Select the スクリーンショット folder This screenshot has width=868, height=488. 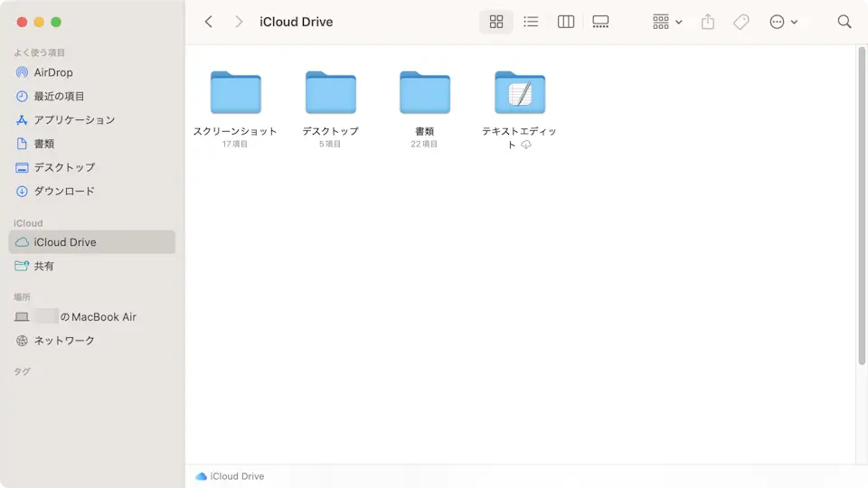(235, 92)
